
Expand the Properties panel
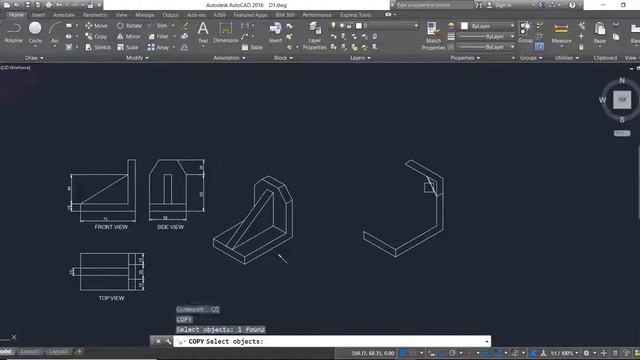click(x=465, y=58)
